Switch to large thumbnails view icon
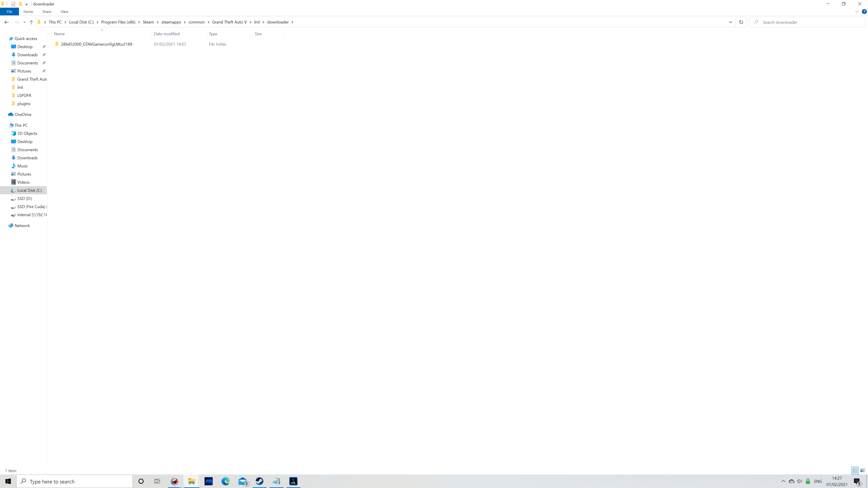868x488 pixels. coord(863,470)
